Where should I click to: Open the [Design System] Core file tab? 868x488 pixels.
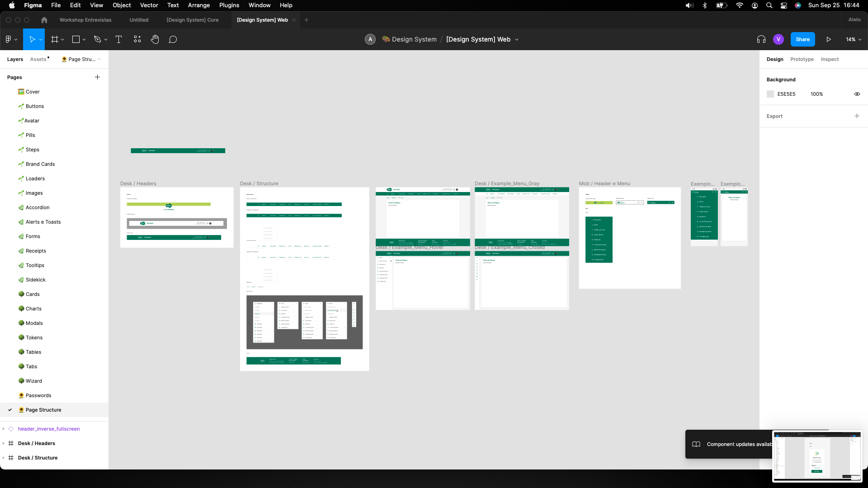tap(192, 20)
